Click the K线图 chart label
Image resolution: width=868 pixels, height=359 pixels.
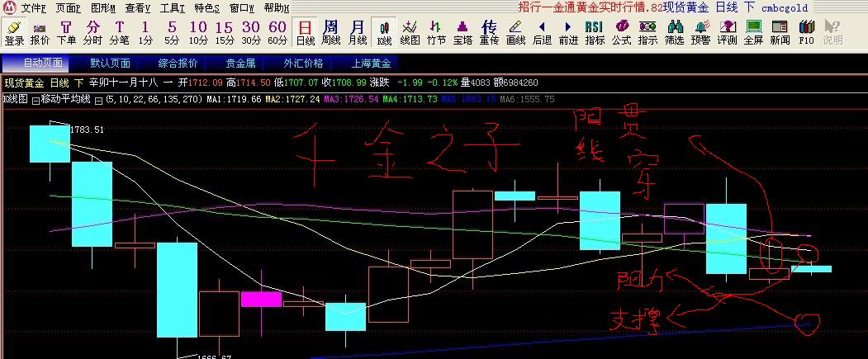click(x=16, y=100)
